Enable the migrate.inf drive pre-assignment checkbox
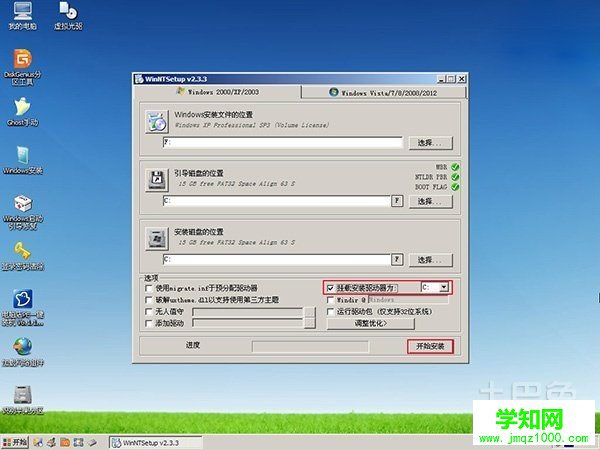The image size is (600, 450). 149,288
